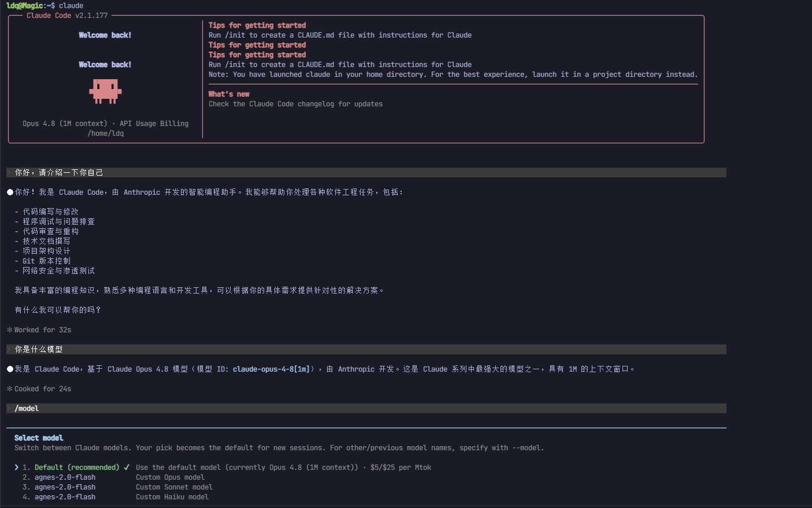Click the asterisk beside "Worked for 32s"
812x508 pixels.
[x=9, y=330]
